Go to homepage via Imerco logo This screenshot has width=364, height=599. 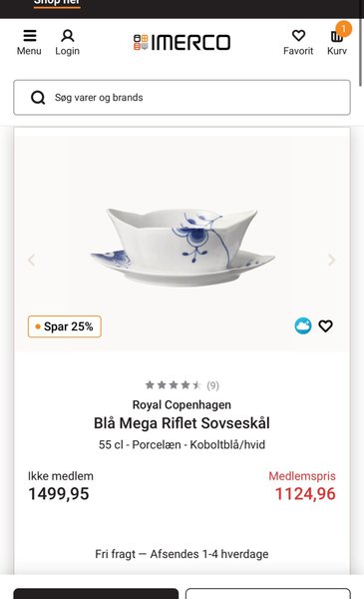point(182,42)
